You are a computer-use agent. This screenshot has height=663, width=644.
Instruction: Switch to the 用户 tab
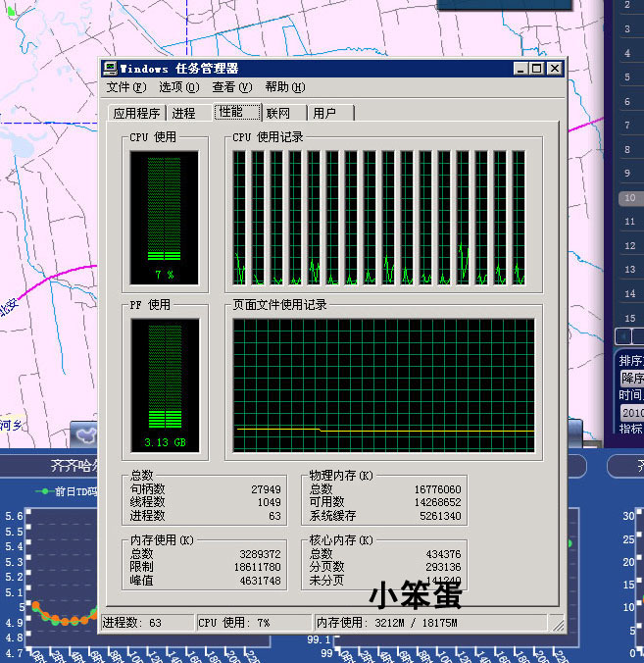(x=330, y=113)
